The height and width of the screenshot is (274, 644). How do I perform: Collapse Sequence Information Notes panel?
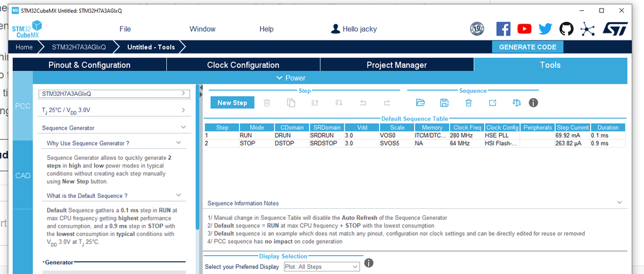620,203
